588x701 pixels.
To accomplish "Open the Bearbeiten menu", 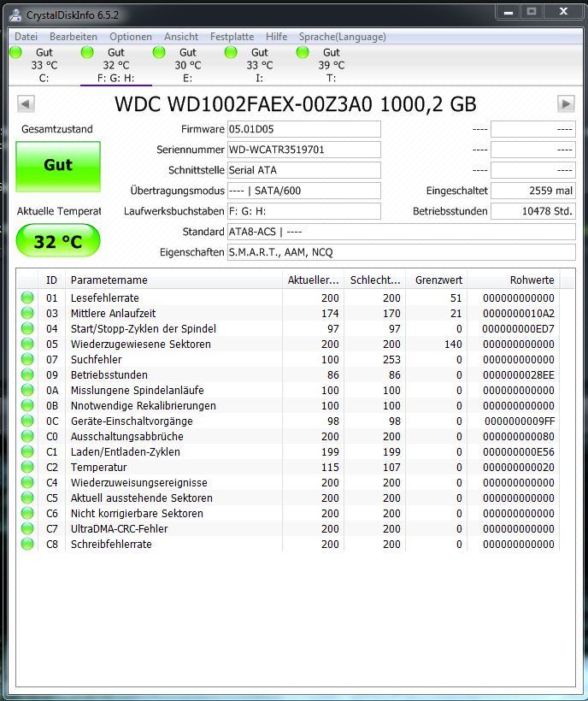I will [73, 37].
